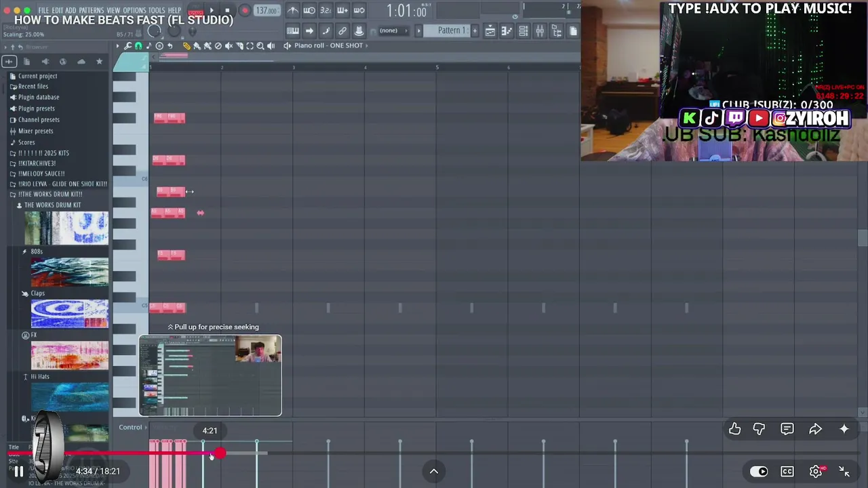Select the magnet snap tool
This screenshot has height=488, width=868.
point(138,45)
